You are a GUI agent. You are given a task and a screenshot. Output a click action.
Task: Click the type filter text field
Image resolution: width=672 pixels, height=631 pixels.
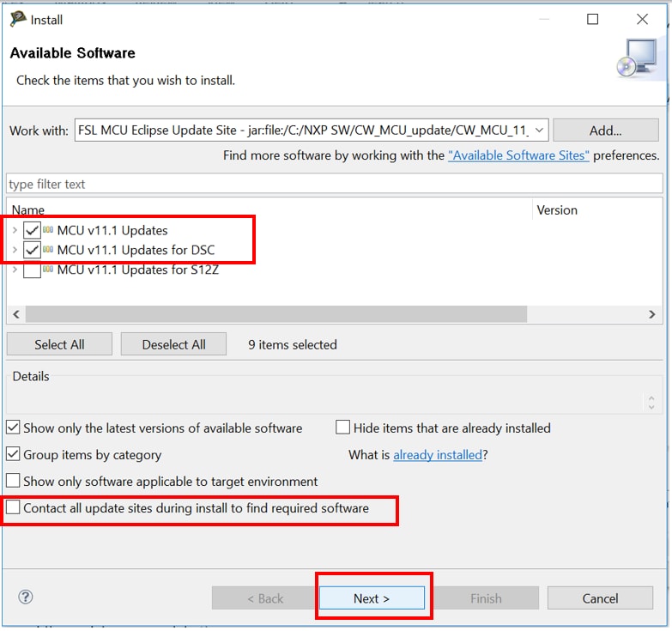pos(335,184)
